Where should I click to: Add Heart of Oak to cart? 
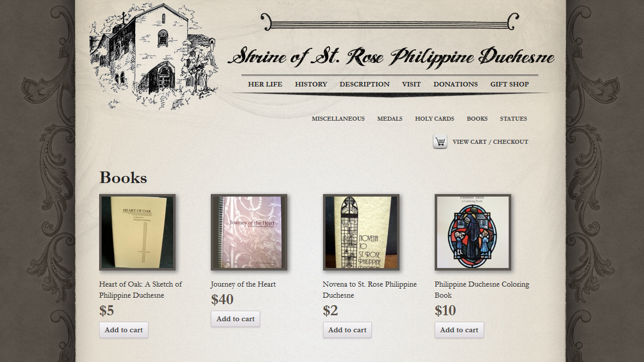[124, 330]
